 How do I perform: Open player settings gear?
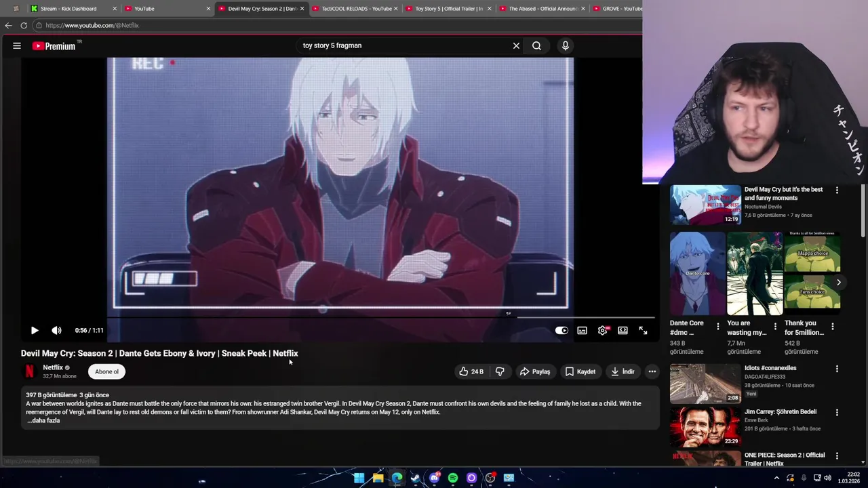(x=602, y=330)
